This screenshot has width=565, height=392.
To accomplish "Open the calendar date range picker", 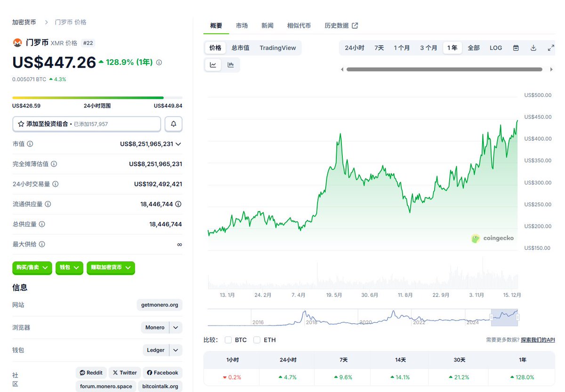I will (516, 48).
